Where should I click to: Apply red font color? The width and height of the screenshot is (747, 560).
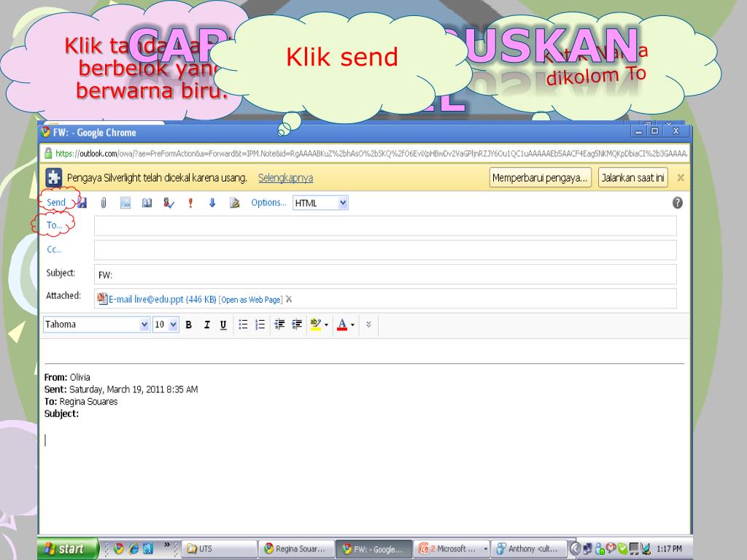pyautogui.click(x=342, y=324)
